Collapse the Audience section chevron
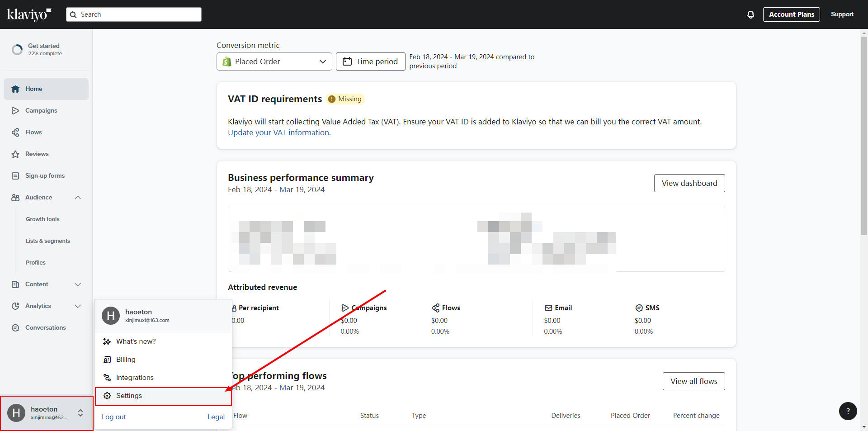The height and width of the screenshot is (431, 868). 78,198
